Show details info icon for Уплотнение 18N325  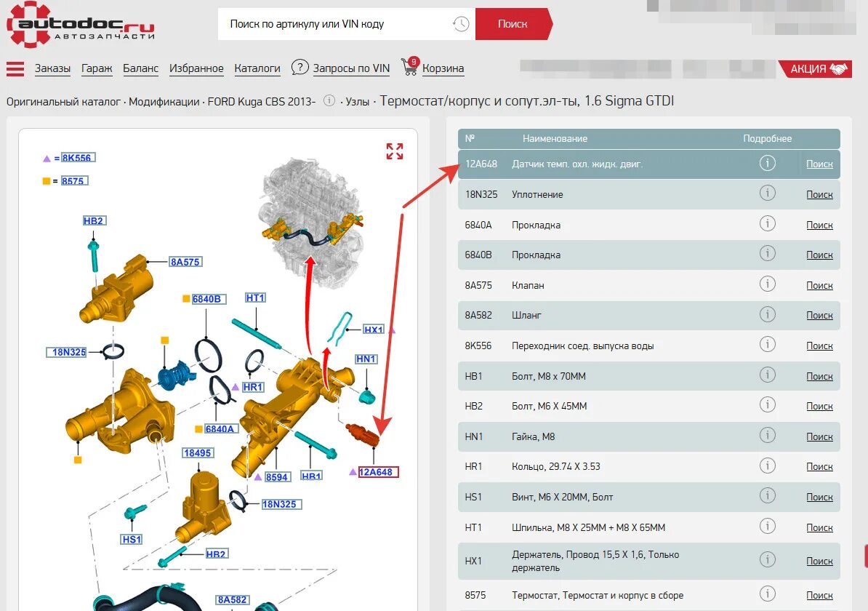[x=767, y=193]
